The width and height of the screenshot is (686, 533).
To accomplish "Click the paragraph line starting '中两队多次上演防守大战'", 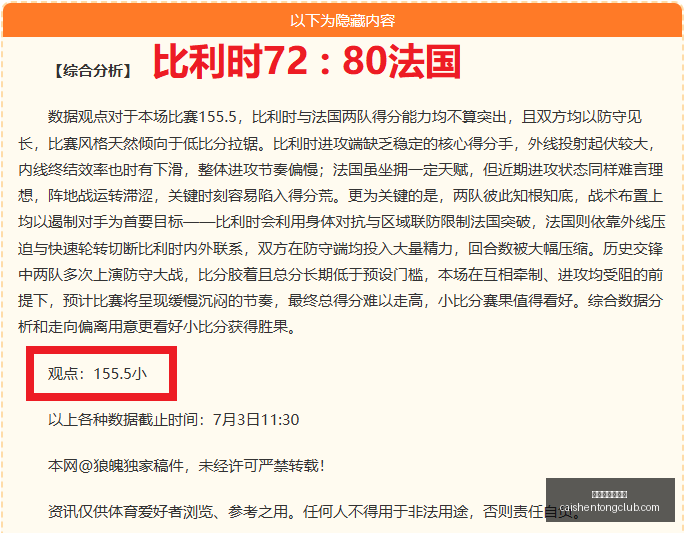I will (x=341, y=274).
